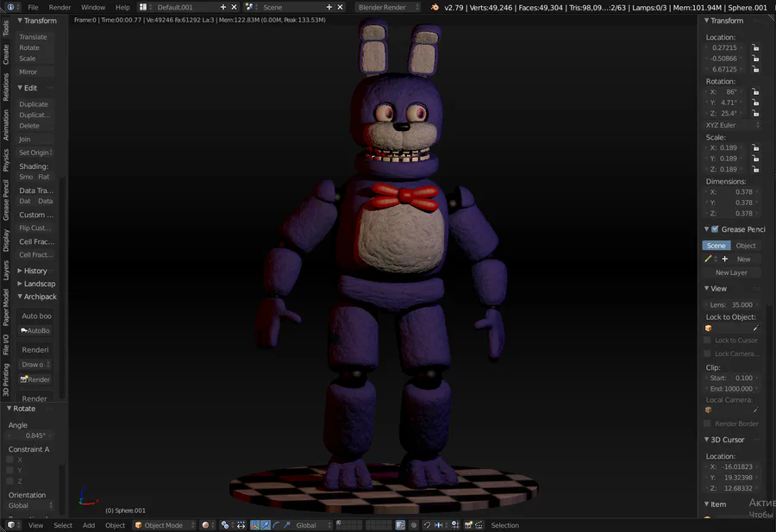Screen dimensions: 776x532
Task: Open the viewport shading sphere icon
Action: (x=205, y=525)
